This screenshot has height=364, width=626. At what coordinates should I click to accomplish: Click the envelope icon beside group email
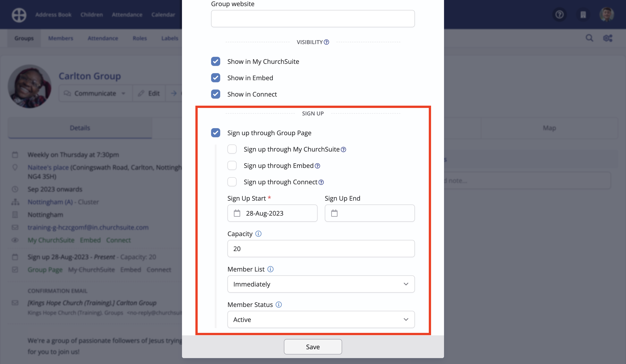[15, 227]
